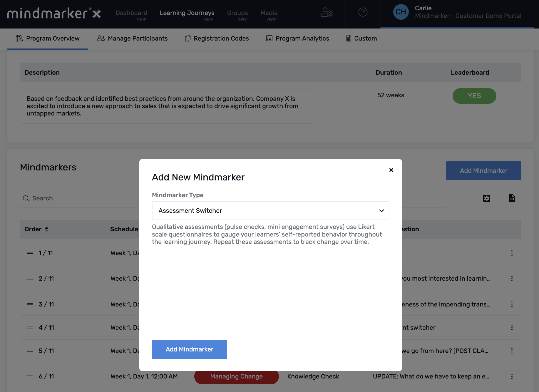
Task: Click the Knowledge Check cell
Action: [x=313, y=376]
